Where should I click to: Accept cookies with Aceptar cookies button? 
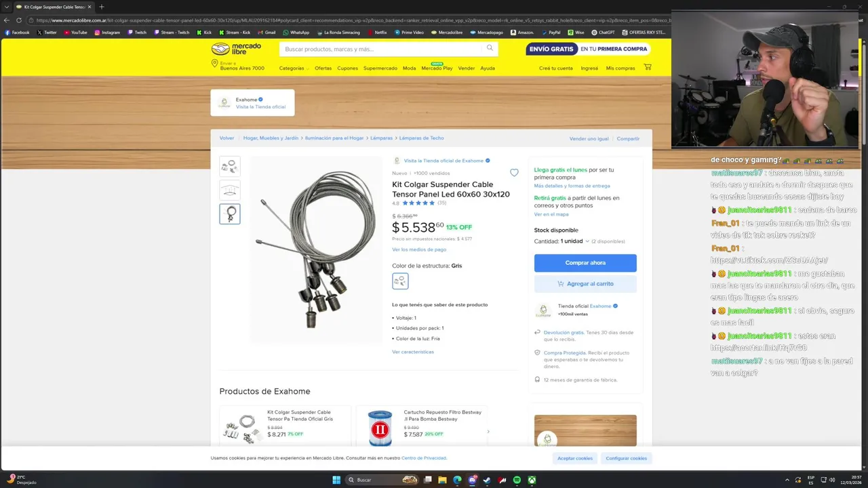click(x=575, y=458)
